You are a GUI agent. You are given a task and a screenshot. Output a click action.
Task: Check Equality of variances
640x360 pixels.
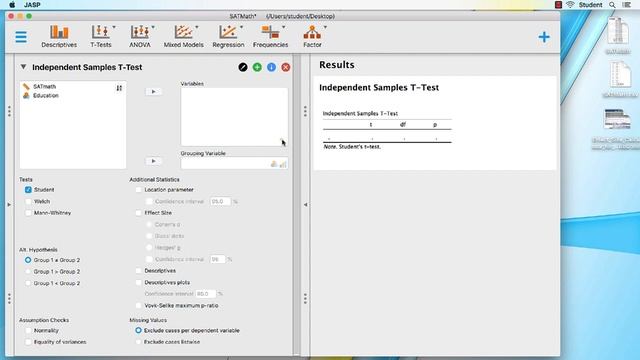28,342
